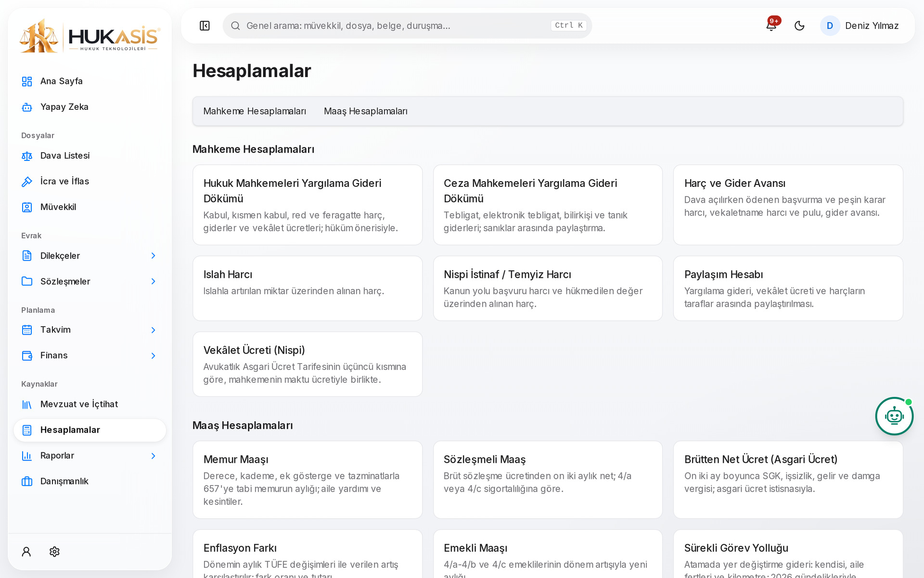Expand the Finans submenu chevron

(153, 355)
